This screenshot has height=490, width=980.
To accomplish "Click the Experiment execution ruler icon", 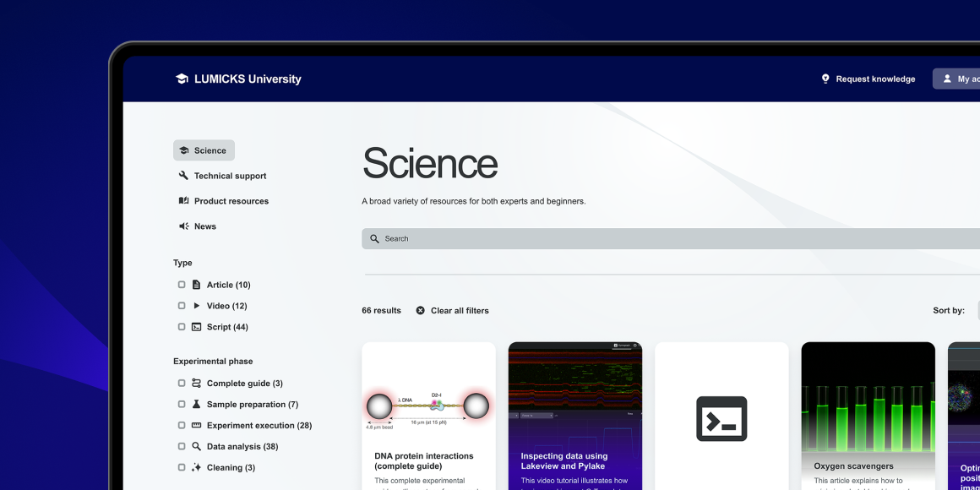I will [x=196, y=425].
